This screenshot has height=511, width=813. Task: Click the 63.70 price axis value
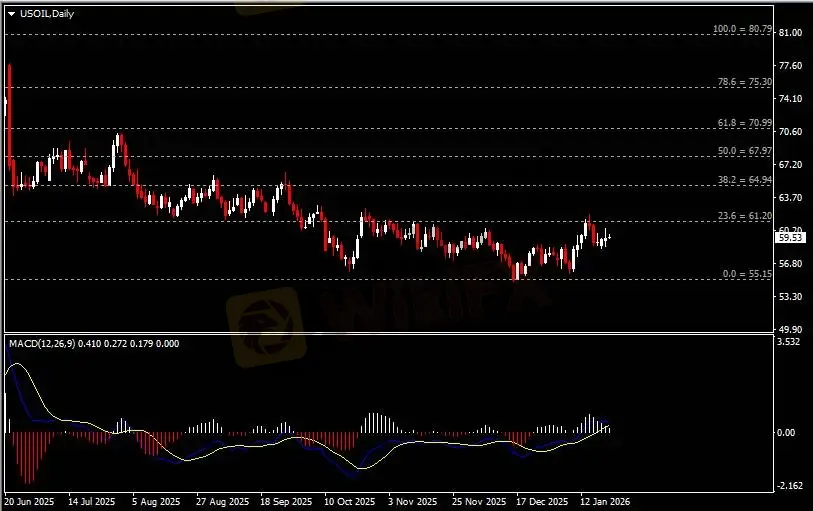coord(790,197)
